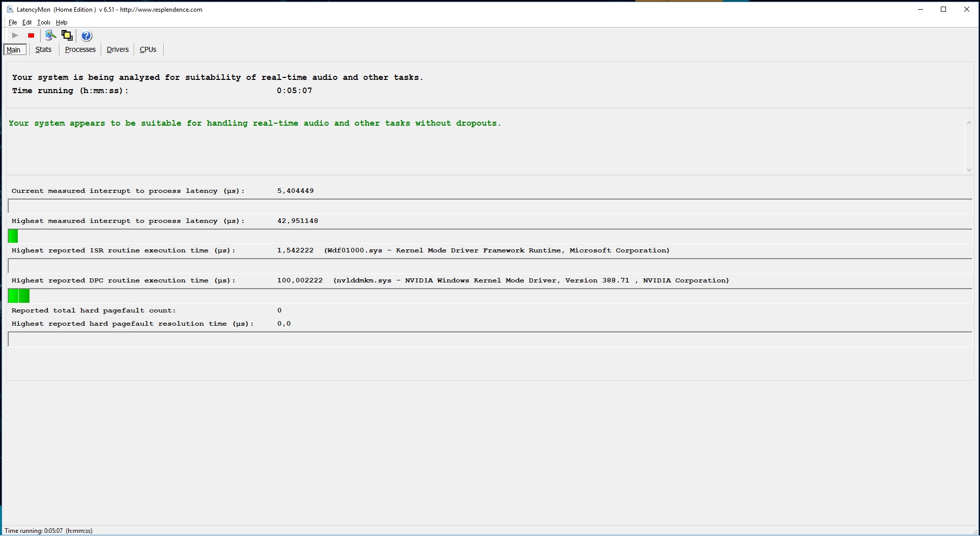Image resolution: width=980 pixels, height=541 pixels.
Task: Switch to the Main tab
Action: pos(14,50)
